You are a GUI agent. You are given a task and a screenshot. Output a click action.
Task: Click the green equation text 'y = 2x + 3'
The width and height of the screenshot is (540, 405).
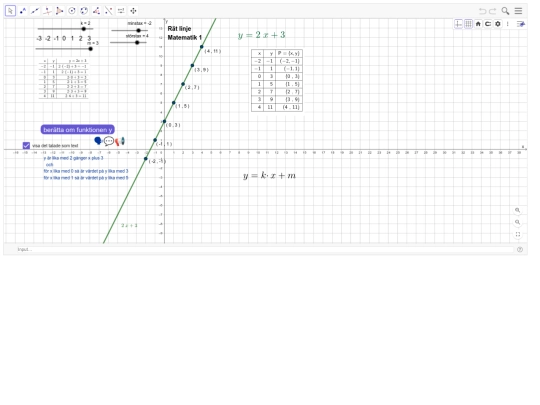point(262,35)
